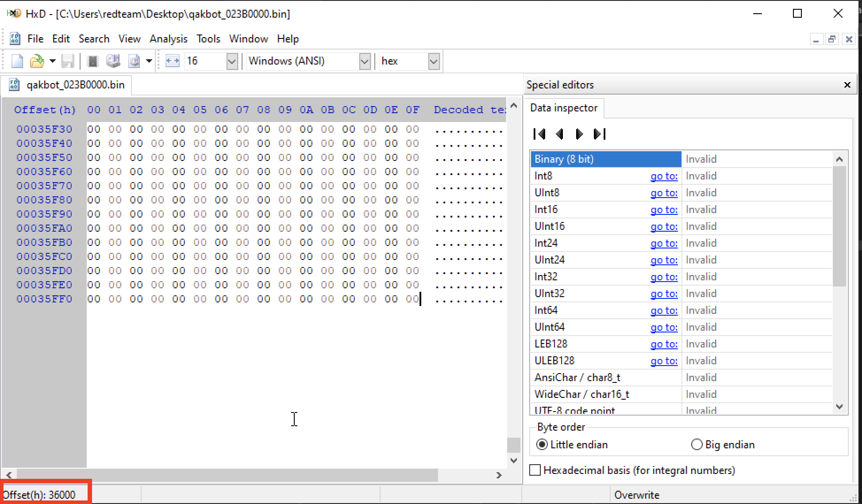Click the Data inspector list scroll down arrow
The height and width of the screenshot is (504, 862).
[x=839, y=407]
